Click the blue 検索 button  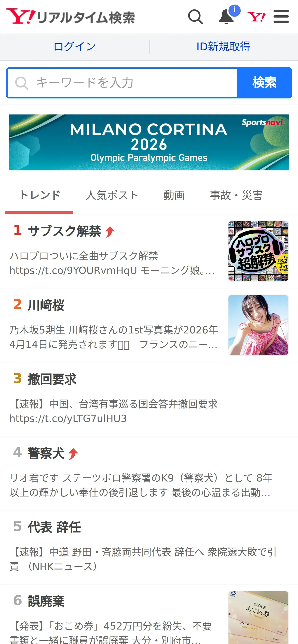point(264,83)
